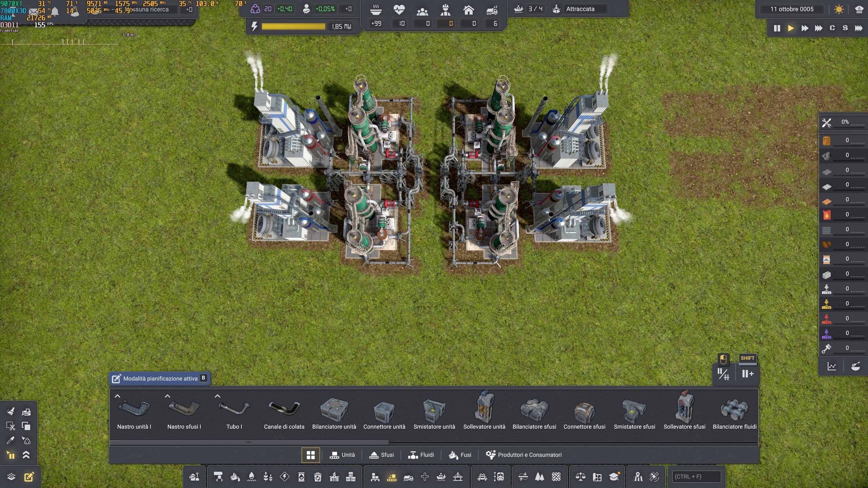Open the statistics chart icon
This screenshot has width=868, height=488.
[x=832, y=366]
